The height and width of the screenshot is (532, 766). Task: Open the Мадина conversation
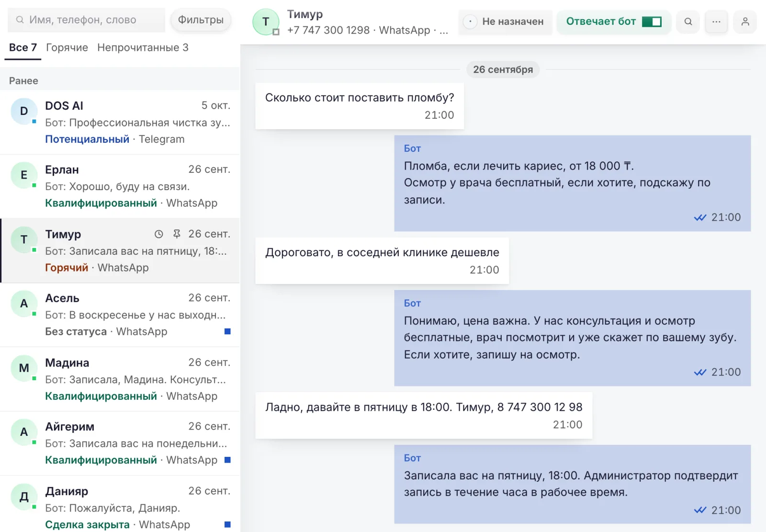coord(120,379)
